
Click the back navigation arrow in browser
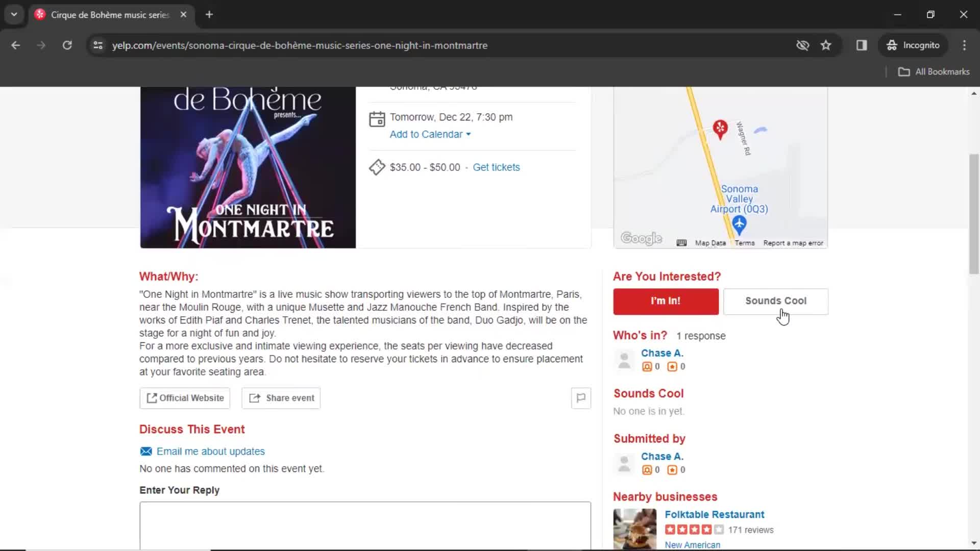click(16, 45)
